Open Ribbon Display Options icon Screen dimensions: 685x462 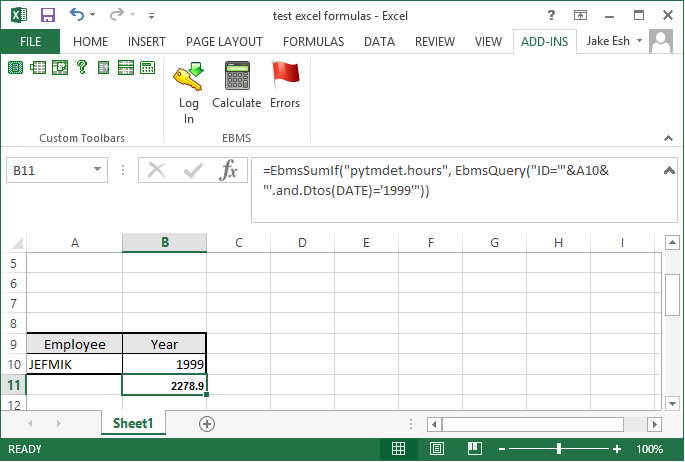[580, 16]
